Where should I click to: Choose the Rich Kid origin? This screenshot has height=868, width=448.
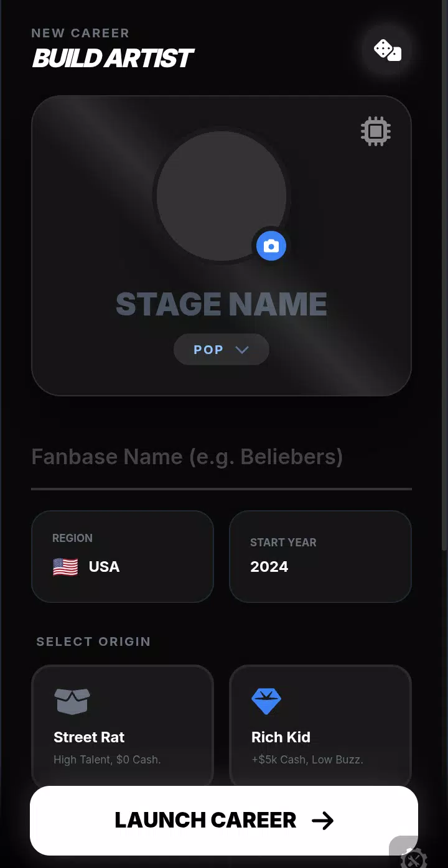(320, 726)
